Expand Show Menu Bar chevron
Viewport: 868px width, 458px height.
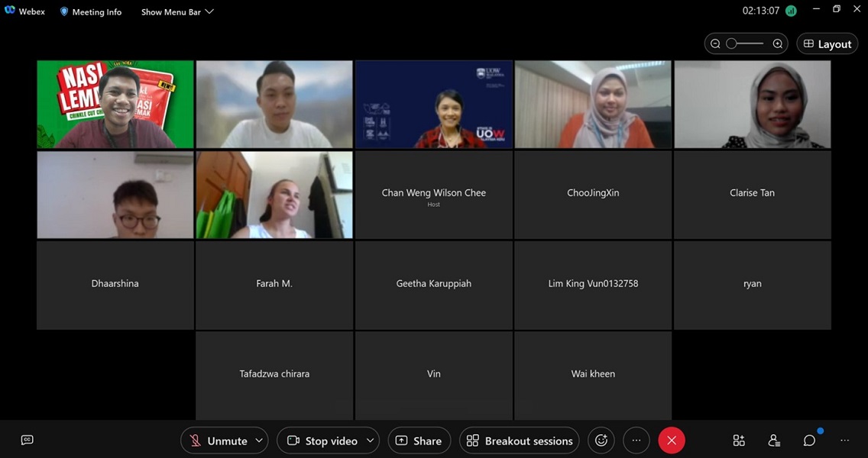click(x=209, y=11)
